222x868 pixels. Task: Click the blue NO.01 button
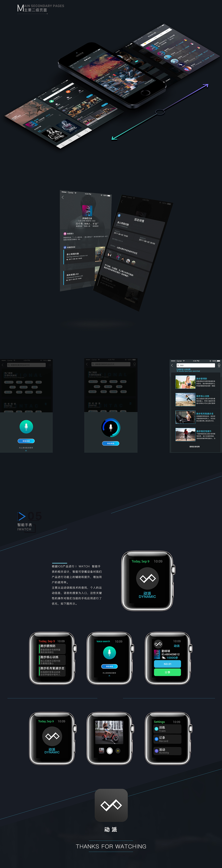point(167,664)
